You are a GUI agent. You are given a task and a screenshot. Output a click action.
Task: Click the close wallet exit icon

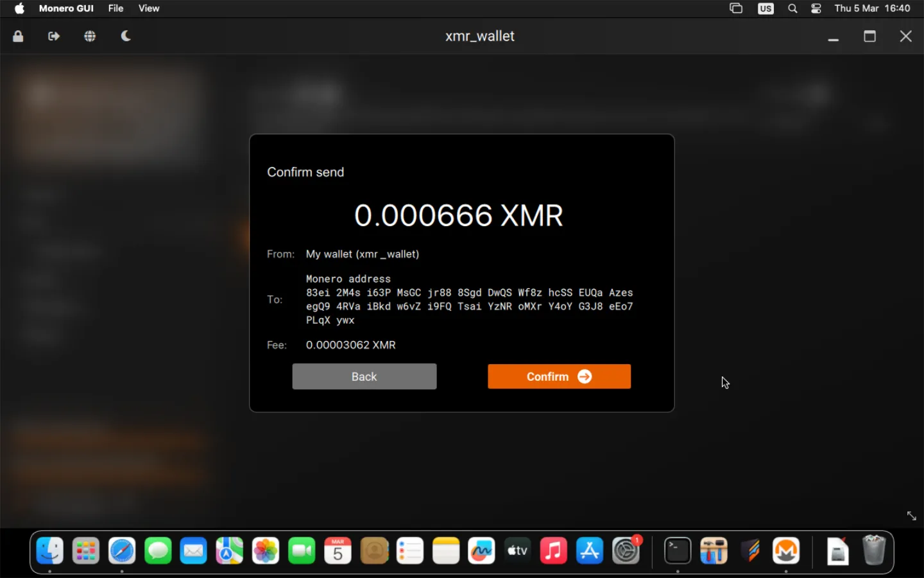tap(54, 36)
